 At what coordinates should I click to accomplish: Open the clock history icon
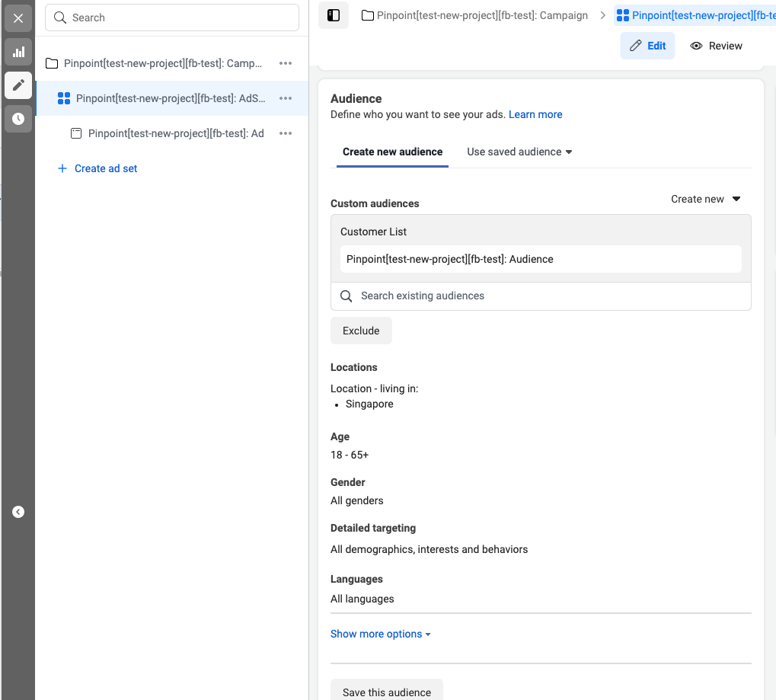[18, 119]
